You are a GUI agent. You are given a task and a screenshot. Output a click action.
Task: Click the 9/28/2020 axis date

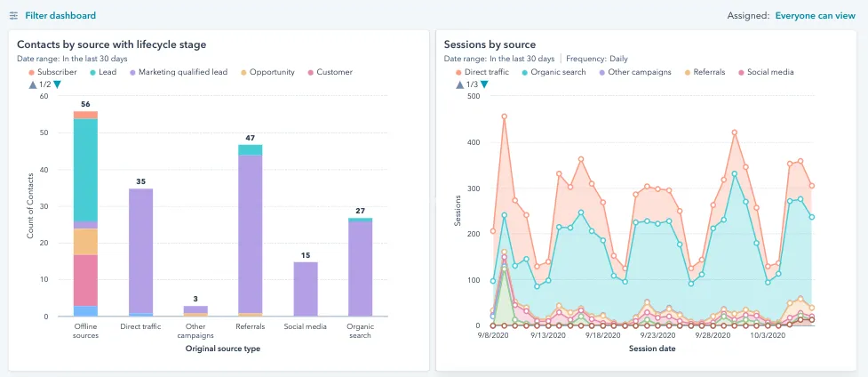click(x=713, y=335)
